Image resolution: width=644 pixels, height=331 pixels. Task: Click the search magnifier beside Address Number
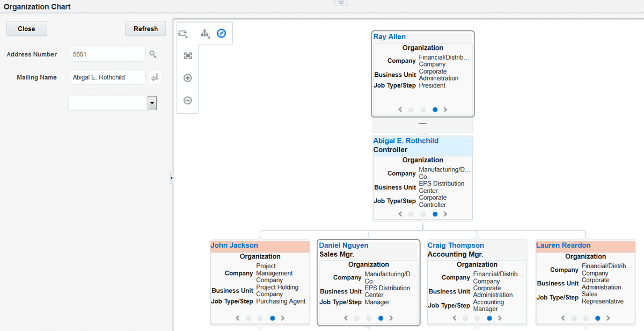[x=153, y=54]
